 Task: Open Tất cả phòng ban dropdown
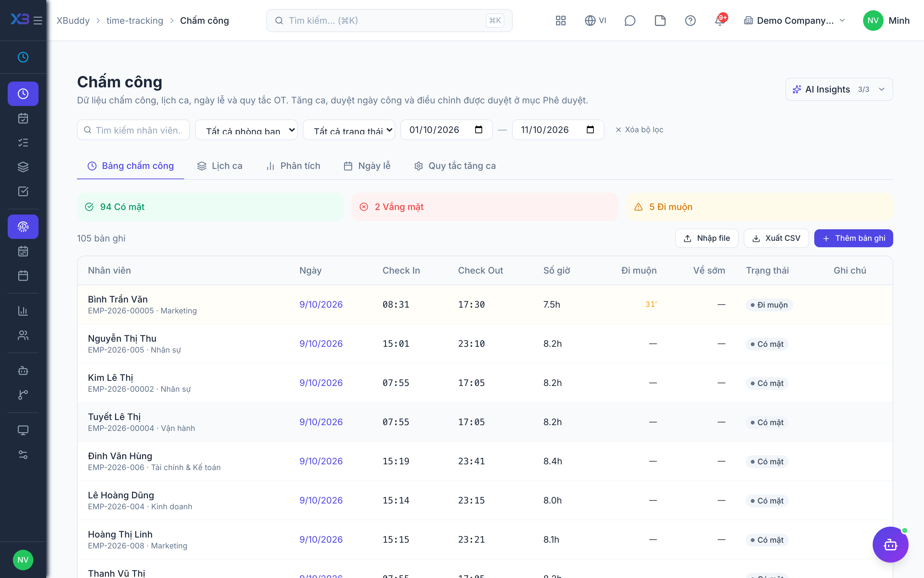click(x=246, y=130)
